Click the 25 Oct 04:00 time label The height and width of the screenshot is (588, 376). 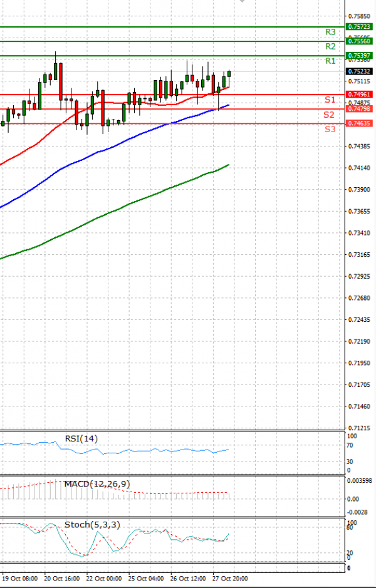point(146,579)
